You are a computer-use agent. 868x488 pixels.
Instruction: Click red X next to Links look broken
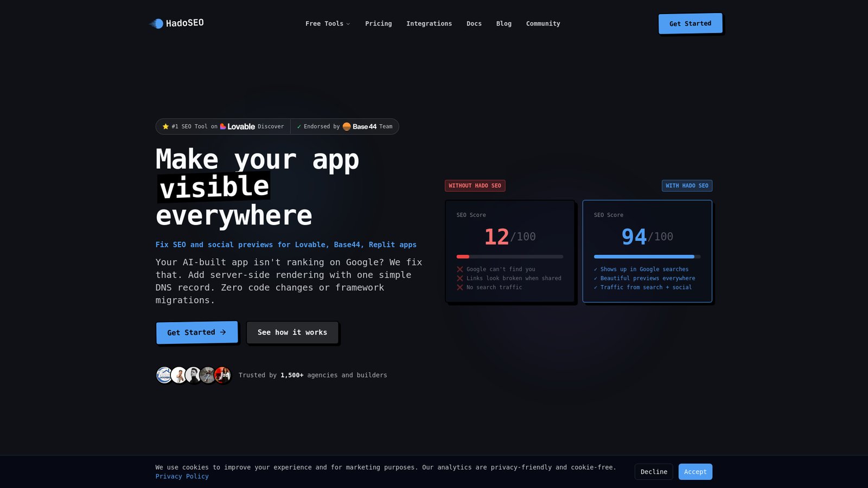click(x=460, y=278)
